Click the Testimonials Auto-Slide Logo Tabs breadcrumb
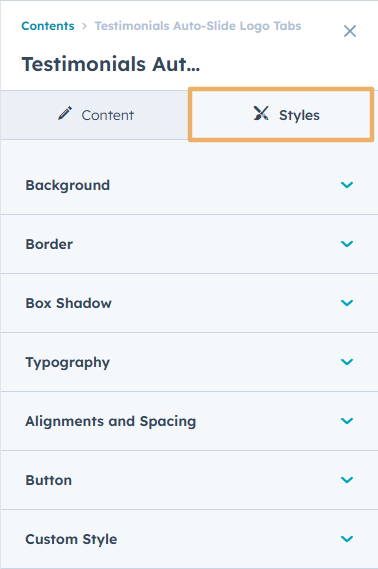 (198, 26)
